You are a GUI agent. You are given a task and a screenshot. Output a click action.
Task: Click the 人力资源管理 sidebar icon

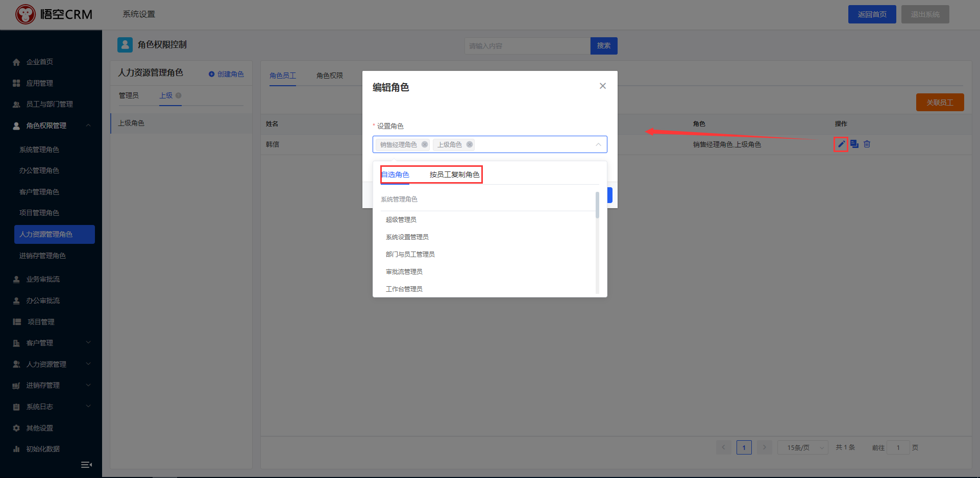coord(16,364)
